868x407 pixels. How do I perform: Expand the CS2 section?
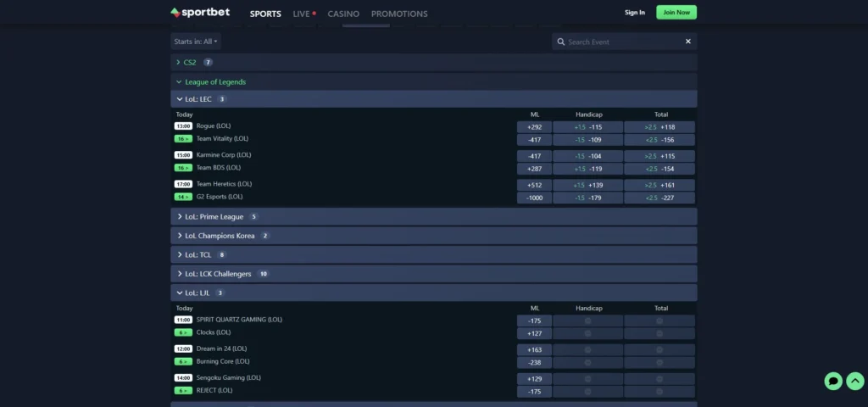pos(433,62)
